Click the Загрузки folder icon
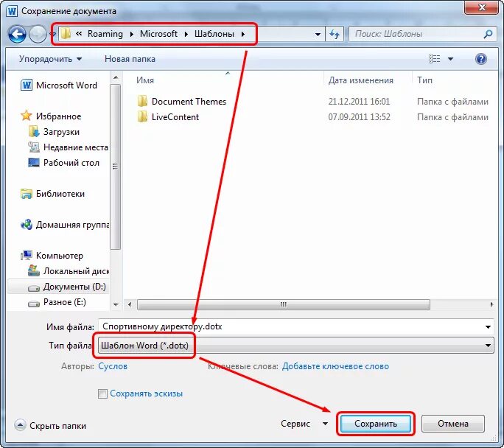504x448 pixels. 34,131
